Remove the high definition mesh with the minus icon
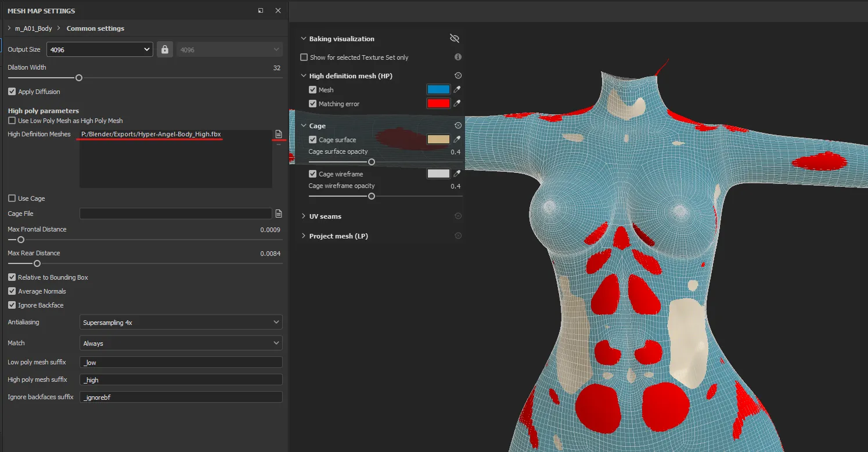Viewport: 868px width, 452px height. coord(279,144)
